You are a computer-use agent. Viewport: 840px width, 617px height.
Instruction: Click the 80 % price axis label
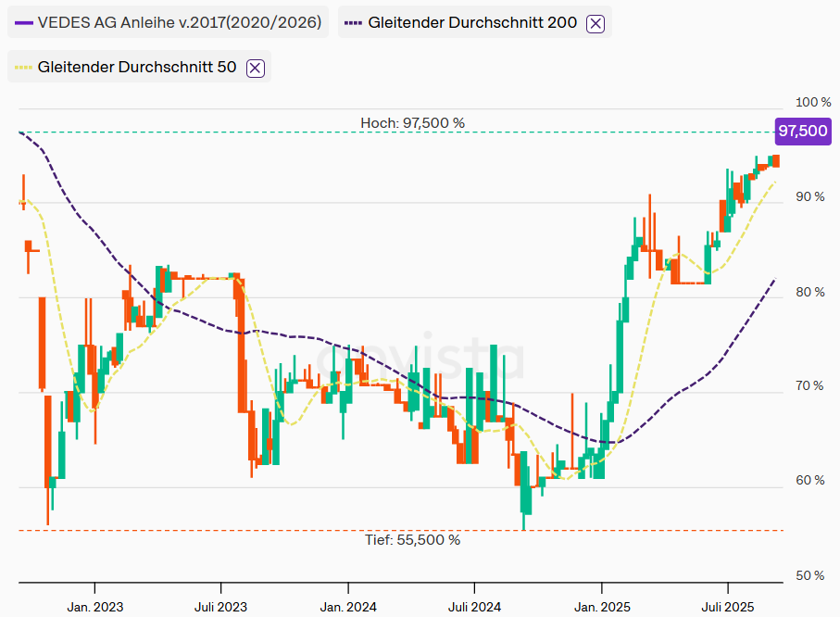pyautogui.click(x=810, y=292)
